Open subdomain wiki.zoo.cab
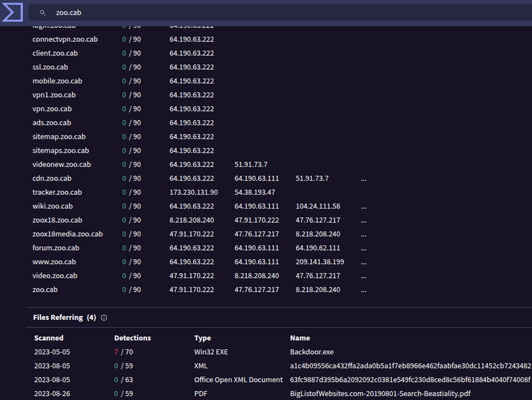Image resolution: width=532 pixels, height=400 pixels. click(x=53, y=206)
